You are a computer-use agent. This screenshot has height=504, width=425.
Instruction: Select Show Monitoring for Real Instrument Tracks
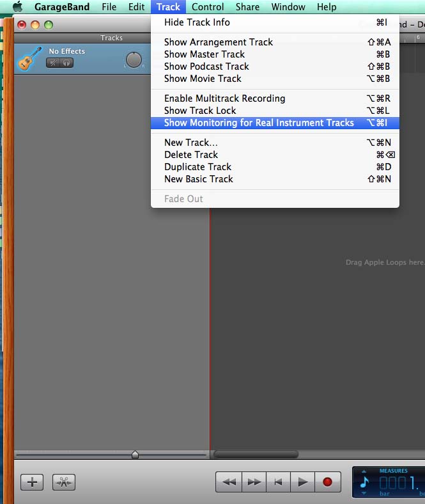click(275, 123)
